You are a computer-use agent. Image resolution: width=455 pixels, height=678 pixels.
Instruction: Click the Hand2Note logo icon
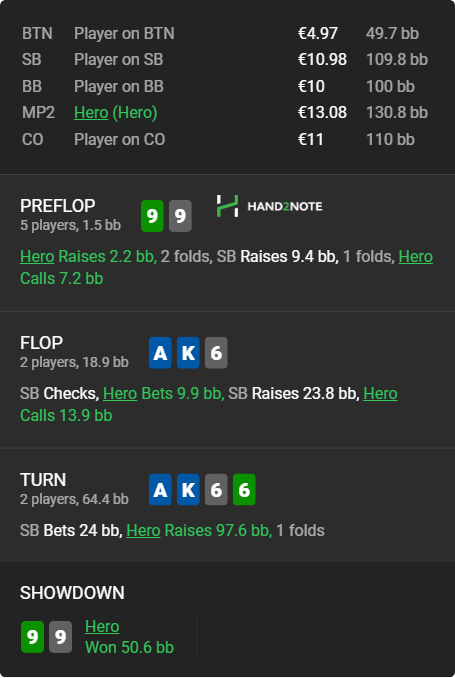[228, 206]
